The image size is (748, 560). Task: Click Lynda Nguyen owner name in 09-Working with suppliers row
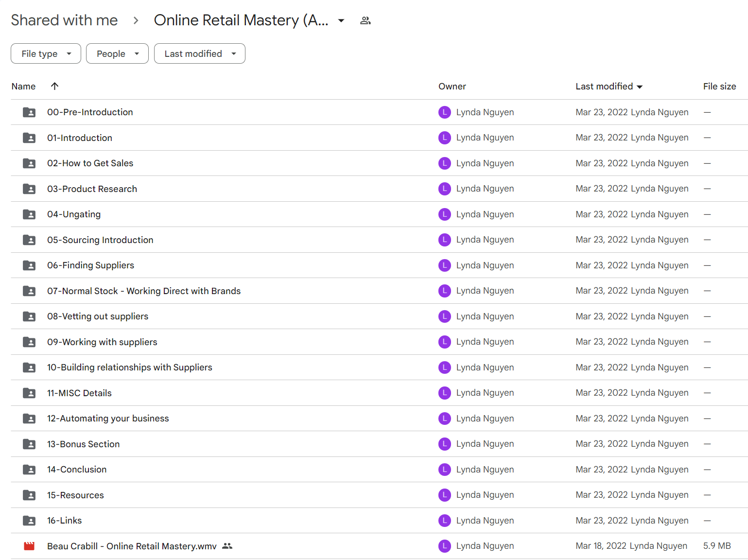point(485,342)
